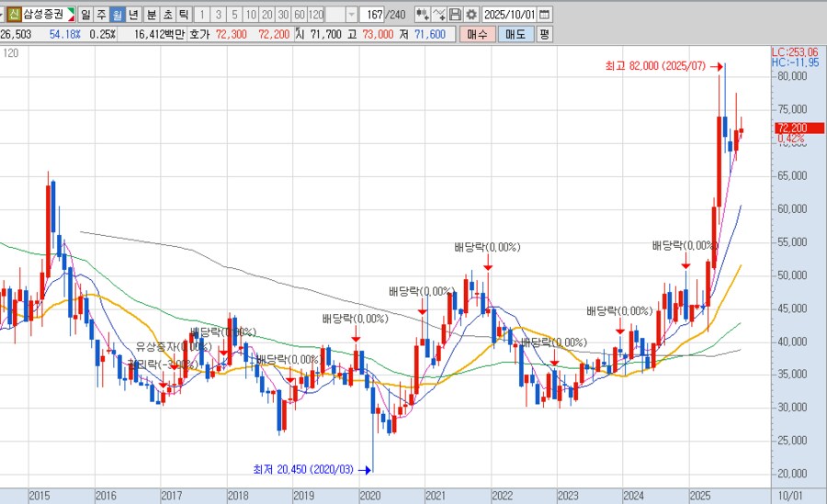
Task: Click the 2025/10/01 date field
Action: click(x=508, y=15)
